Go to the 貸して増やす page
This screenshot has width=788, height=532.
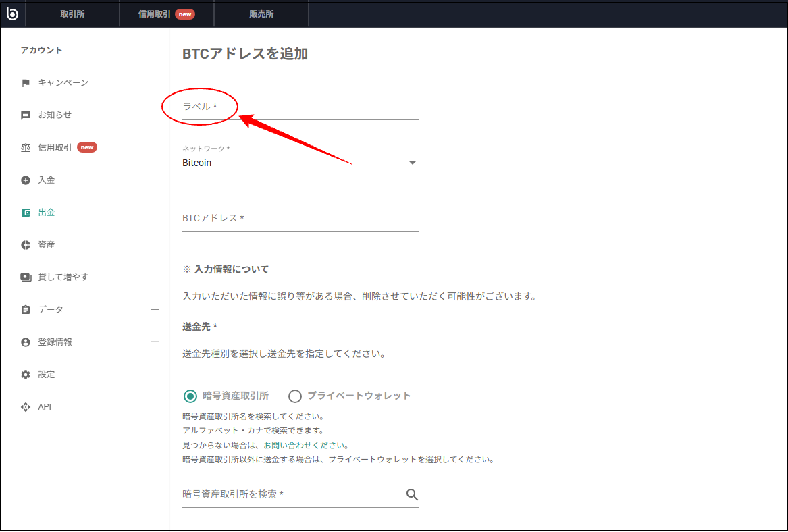pyautogui.click(x=63, y=277)
